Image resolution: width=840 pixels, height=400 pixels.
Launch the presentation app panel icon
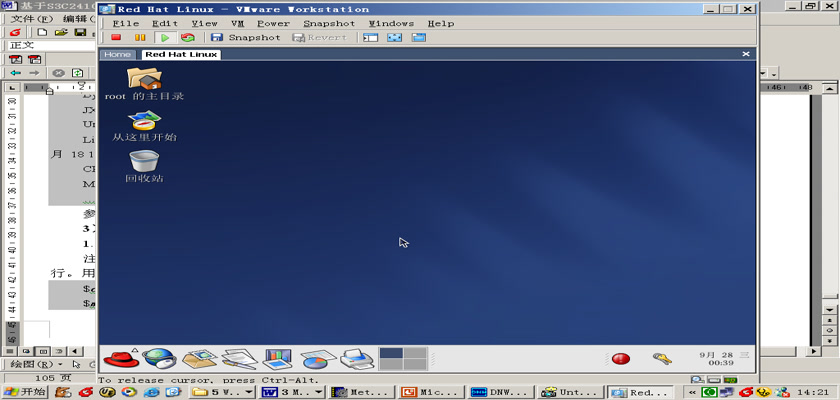(278, 358)
